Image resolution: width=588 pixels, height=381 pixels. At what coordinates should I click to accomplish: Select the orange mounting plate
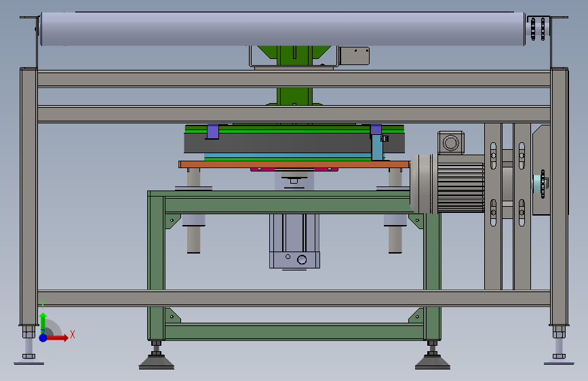pyautogui.click(x=294, y=164)
